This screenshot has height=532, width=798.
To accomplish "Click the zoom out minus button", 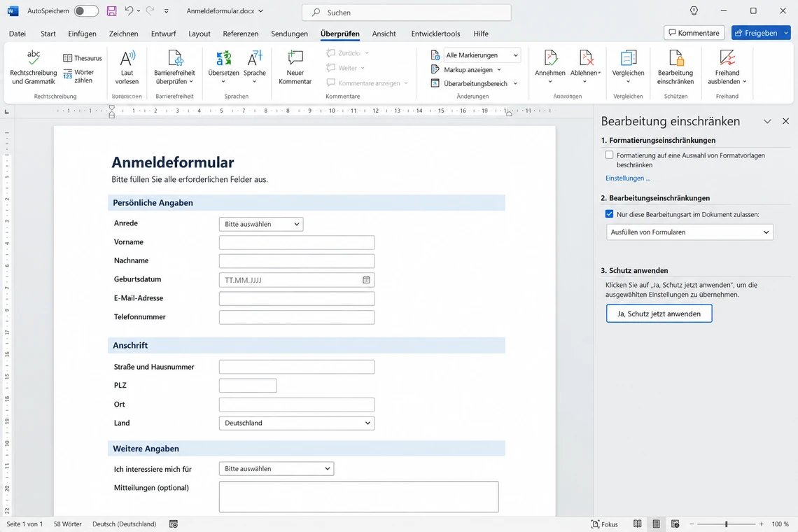I will click(692, 524).
